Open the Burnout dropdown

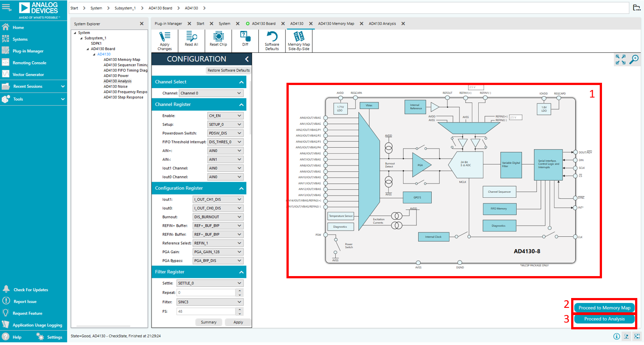pyautogui.click(x=218, y=217)
